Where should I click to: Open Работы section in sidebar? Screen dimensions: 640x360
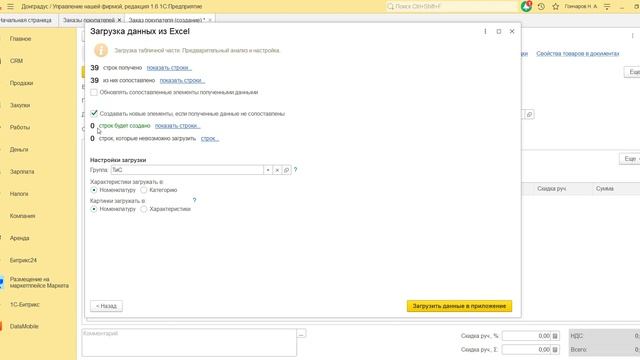[20, 127]
